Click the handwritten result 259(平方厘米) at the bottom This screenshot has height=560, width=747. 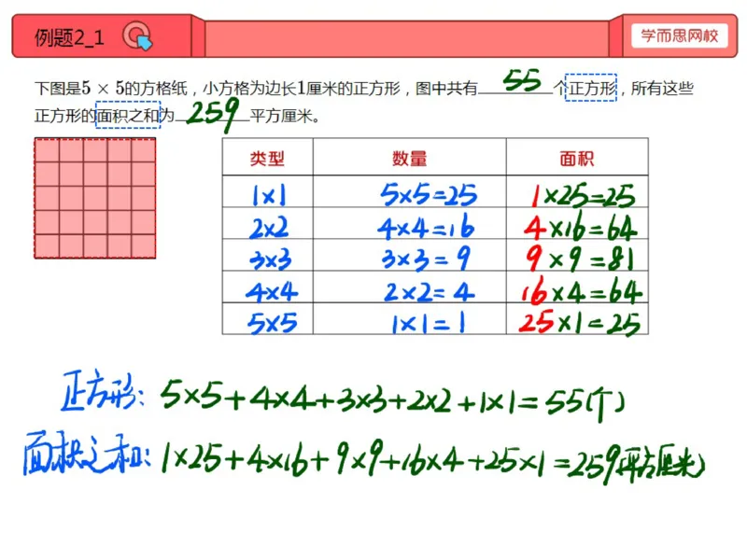point(637,463)
